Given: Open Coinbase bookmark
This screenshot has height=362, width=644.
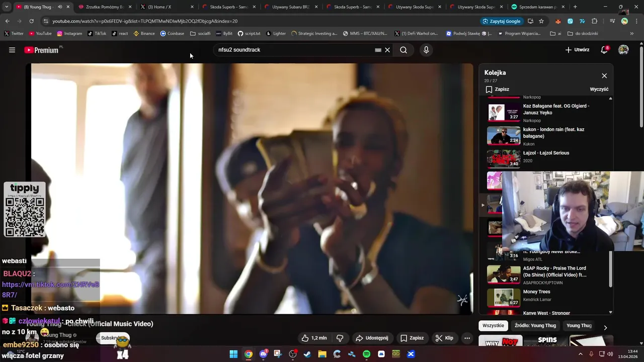Looking at the screenshot, I should (173, 34).
